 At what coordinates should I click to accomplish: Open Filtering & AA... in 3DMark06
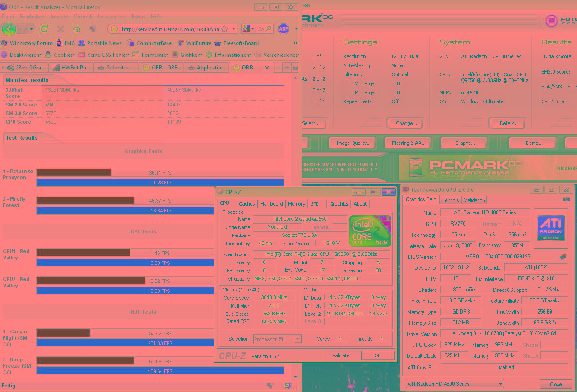pos(409,143)
